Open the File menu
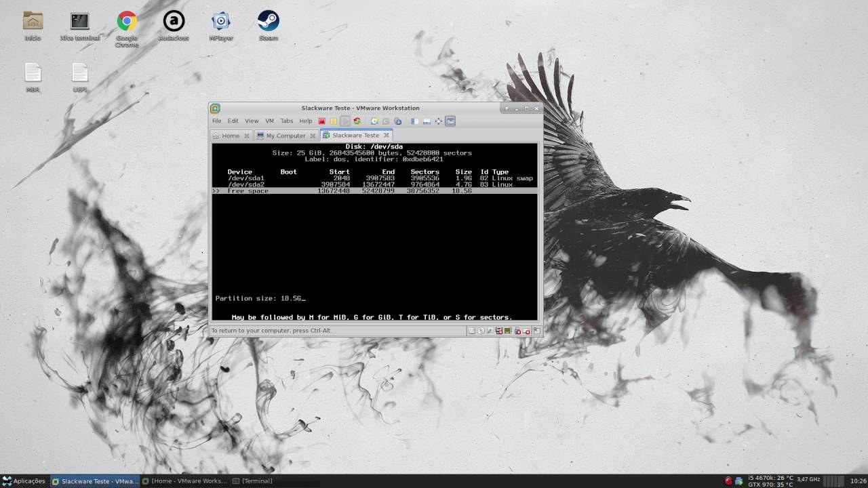Screen dimensions: 868x488 [x=216, y=121]
